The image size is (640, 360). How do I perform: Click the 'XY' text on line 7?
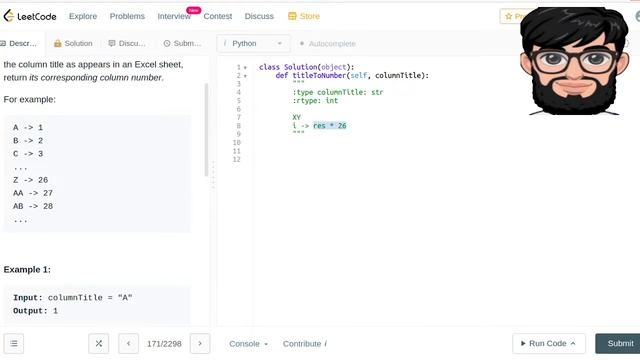click(296, 117)
